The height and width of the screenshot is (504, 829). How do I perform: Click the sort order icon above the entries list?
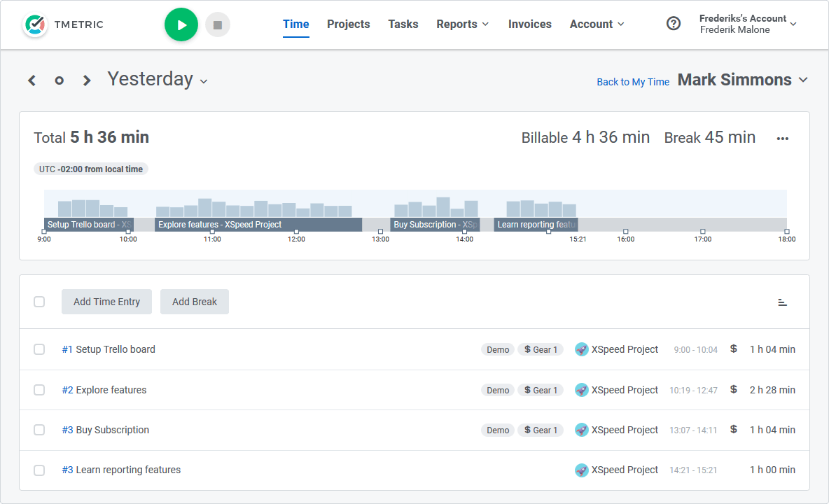[x=782, y=302]
